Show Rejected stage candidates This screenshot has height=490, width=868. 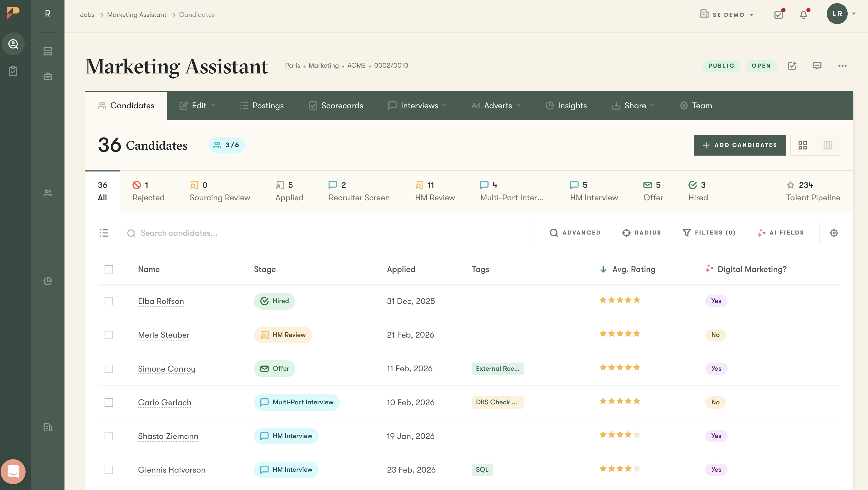tap(148, 191)
